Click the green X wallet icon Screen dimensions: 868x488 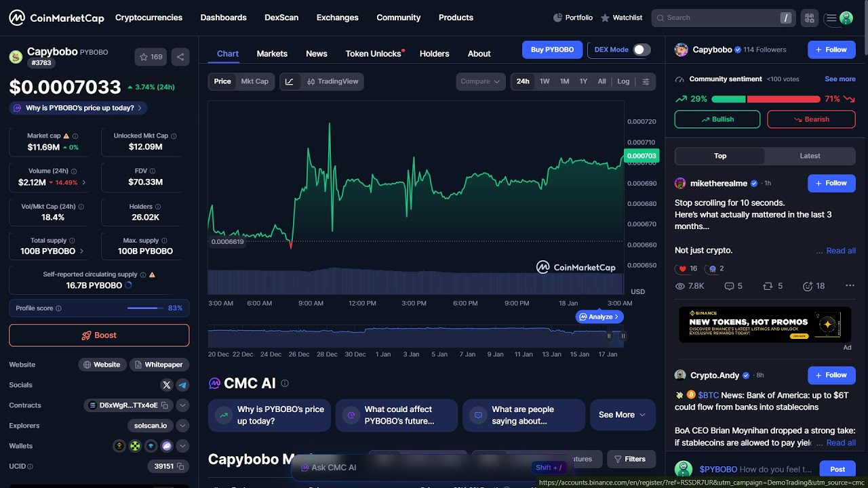[135, 446]
